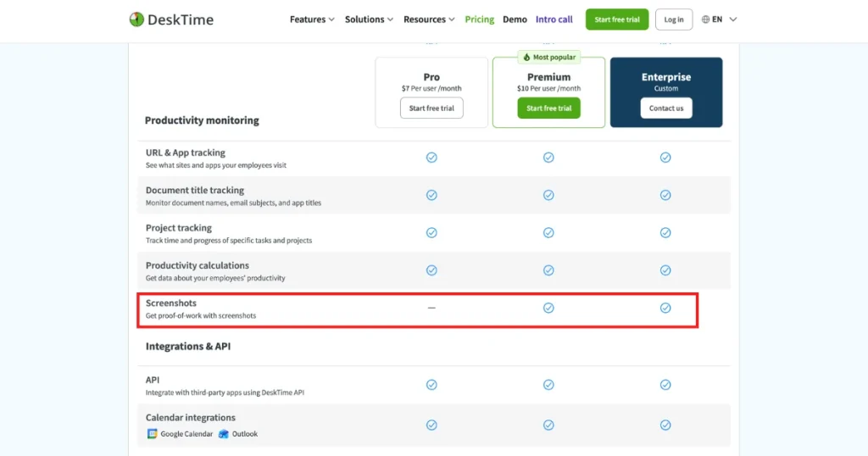Click Enterprise checkmark for Document title tracking
This screenshot has height=456, width=868.
665,195
